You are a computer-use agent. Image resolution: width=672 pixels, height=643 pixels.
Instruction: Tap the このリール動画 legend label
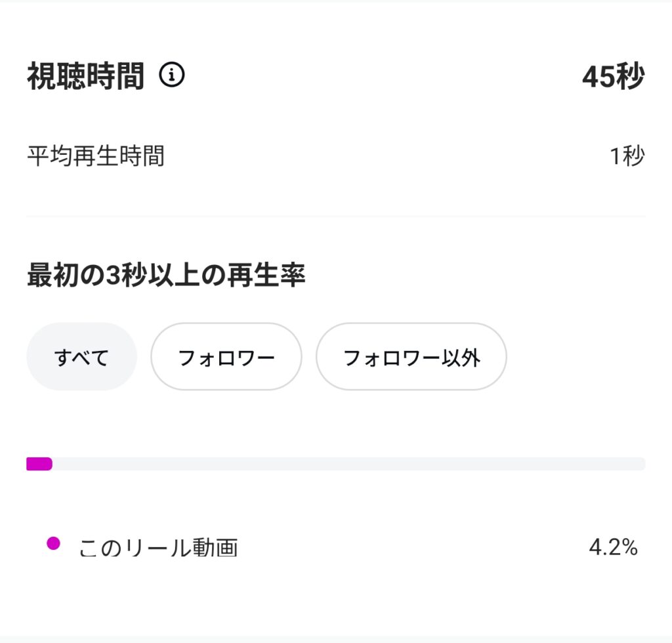158,548
